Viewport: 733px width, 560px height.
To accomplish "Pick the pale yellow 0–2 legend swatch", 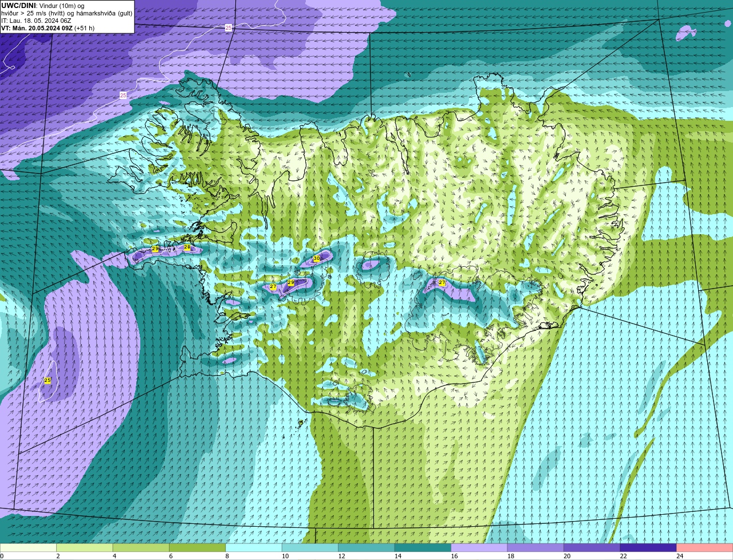I will click(29, 548).
